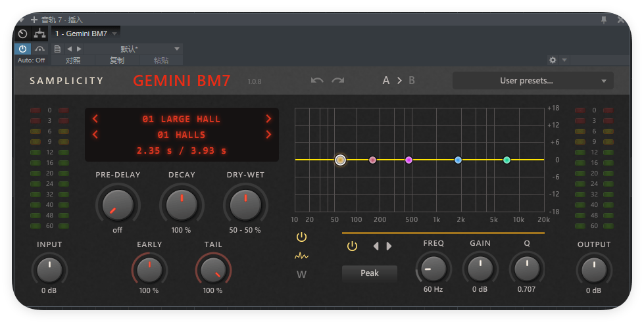The width and height of the screenshot is (644, 322).
Task: Select previous reverb preset left arrow
Action: coord(95,119)
